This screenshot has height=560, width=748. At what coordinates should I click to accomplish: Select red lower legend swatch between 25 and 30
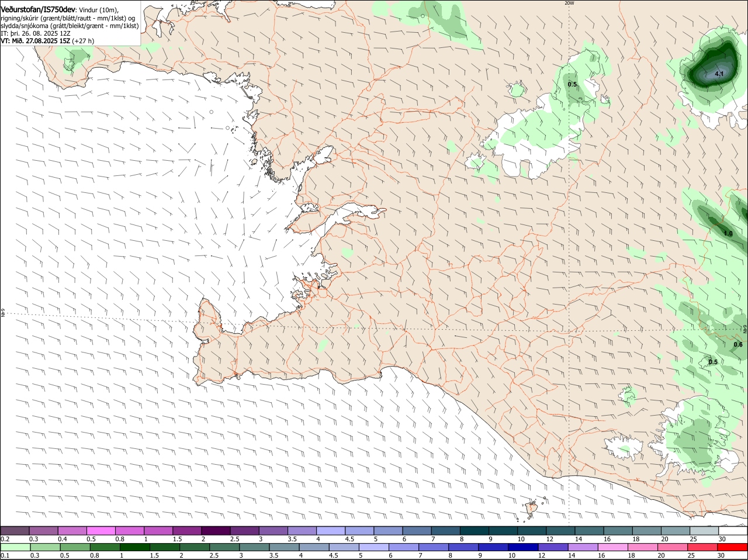(703, 547)
